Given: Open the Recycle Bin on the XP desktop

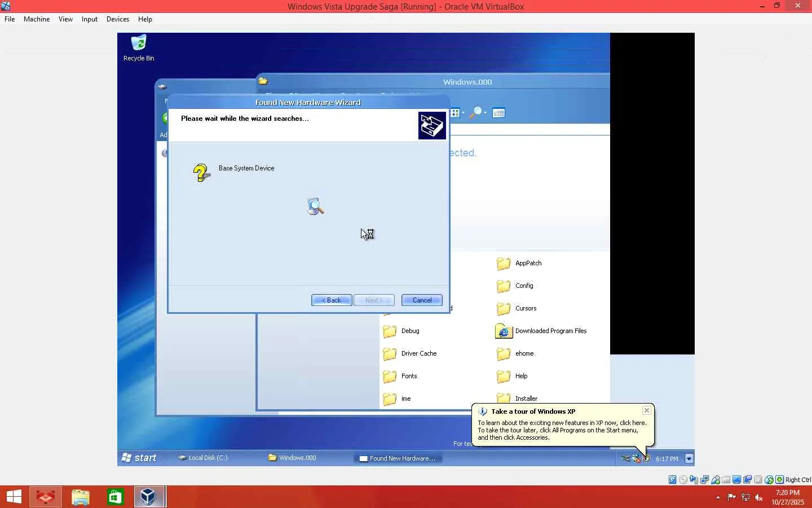Looking at the screenshot, I should (x=139, y=48).
